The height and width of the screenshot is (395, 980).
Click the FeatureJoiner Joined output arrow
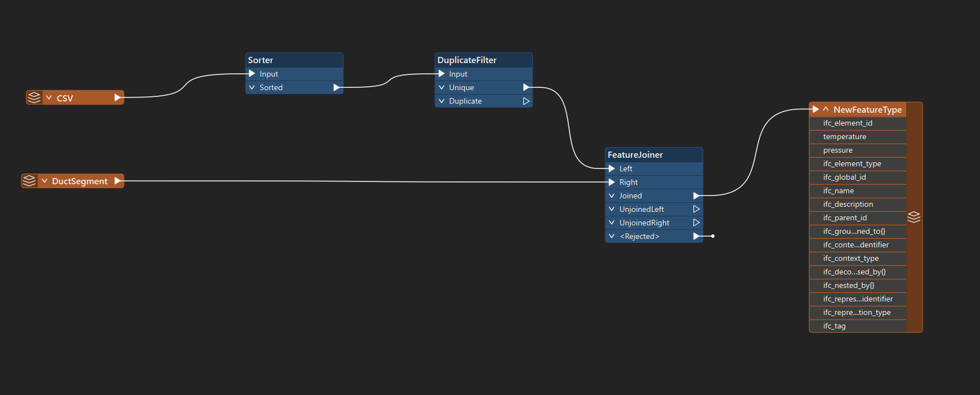click(696, 196)
